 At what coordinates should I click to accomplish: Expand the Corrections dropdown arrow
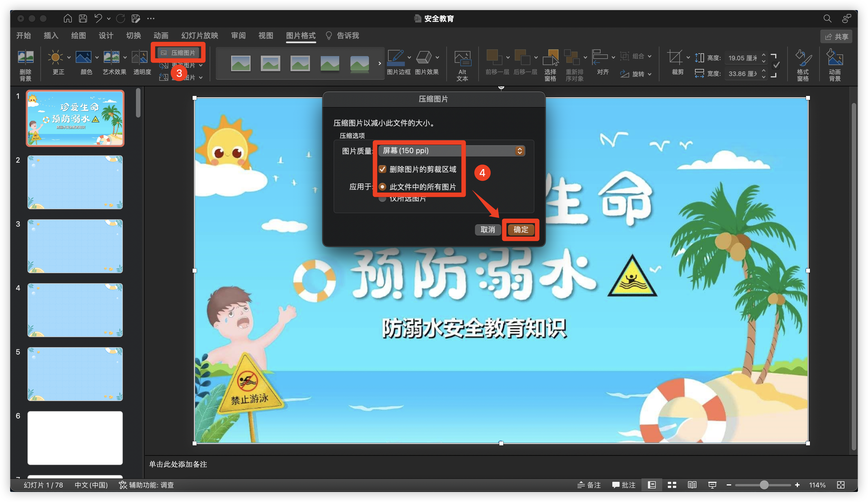[69, 57]
